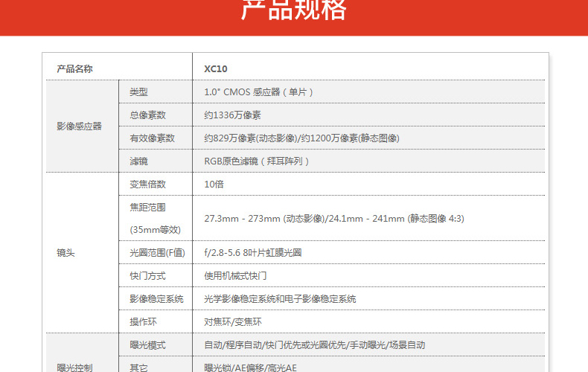Click the 曝光模式 row label
This screenshot has width=588, height=372.
coord(148,345)
